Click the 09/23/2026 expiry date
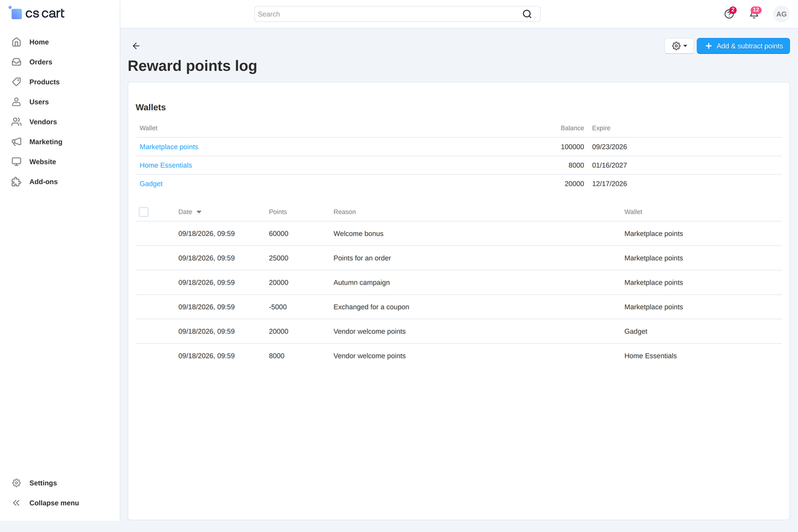 point(610,147)
